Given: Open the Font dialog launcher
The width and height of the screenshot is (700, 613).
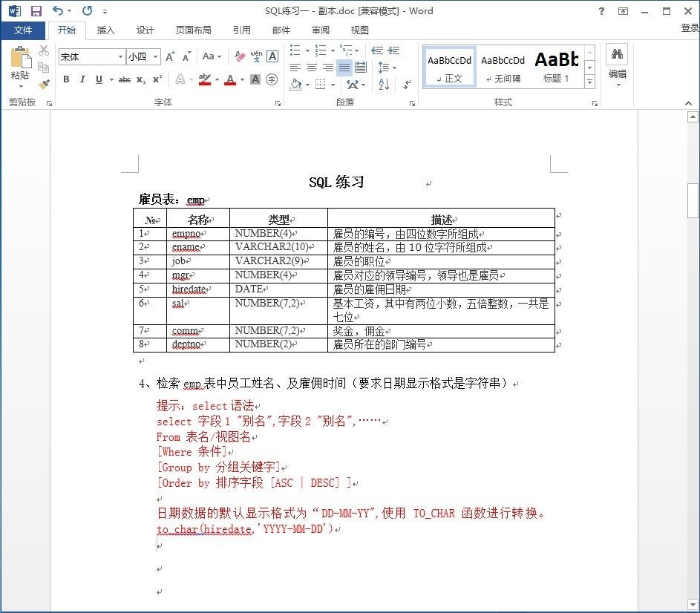Looking at the screenshot, I should point(278,104).
